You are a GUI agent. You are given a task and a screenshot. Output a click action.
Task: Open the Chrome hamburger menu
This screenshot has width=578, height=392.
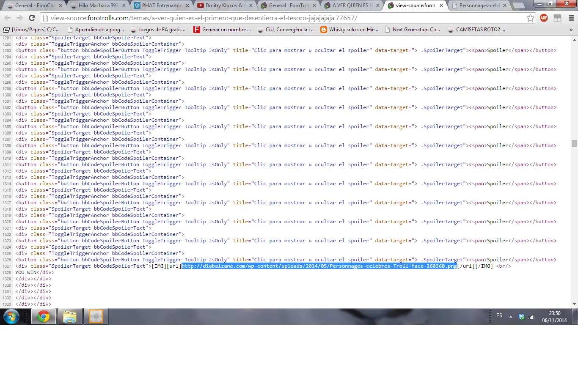[571, 18]
